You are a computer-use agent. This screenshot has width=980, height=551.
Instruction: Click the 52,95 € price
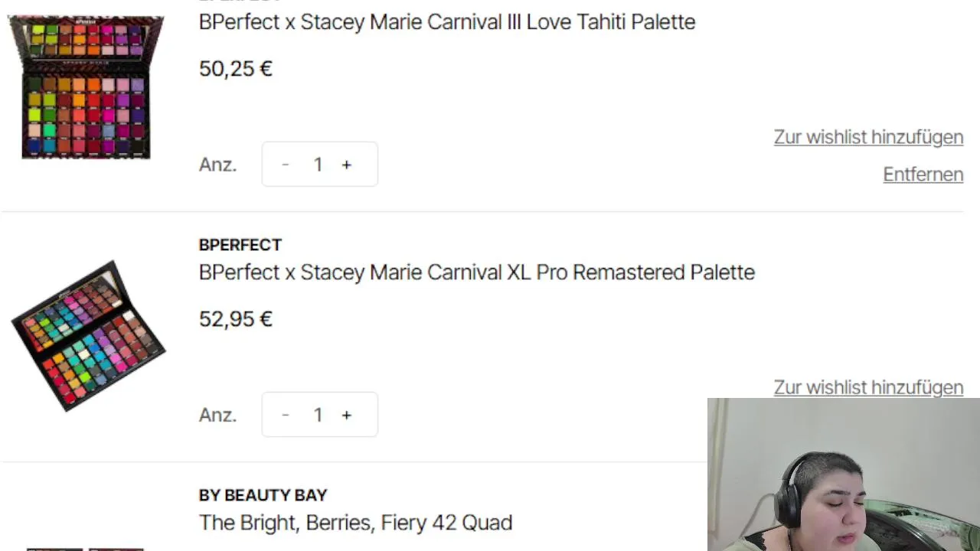pos(235,319)
